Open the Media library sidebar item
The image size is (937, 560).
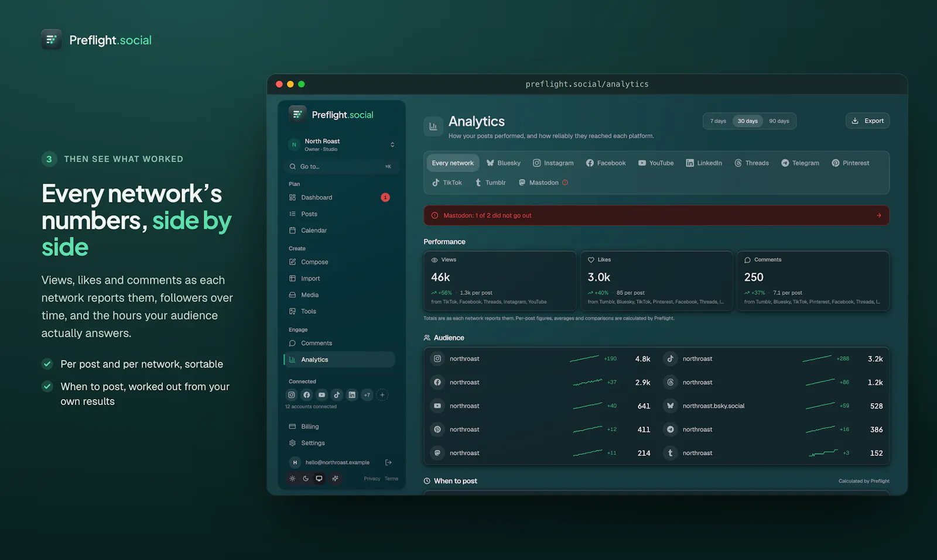(x=339, y=294)
